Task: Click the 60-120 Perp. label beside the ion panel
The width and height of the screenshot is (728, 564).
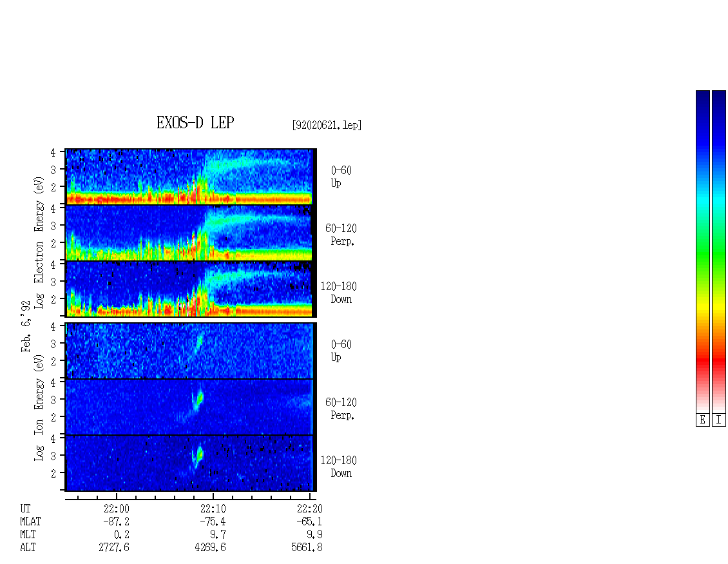Action: pos(341,409)
